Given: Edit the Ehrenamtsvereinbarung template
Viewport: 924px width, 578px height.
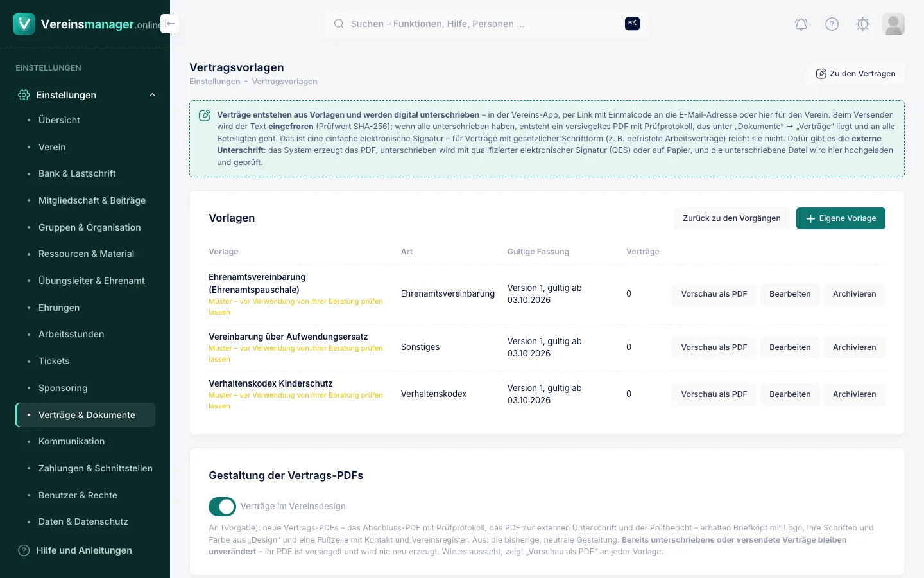Looking at the screenshot, I should (x=790, y=294).
